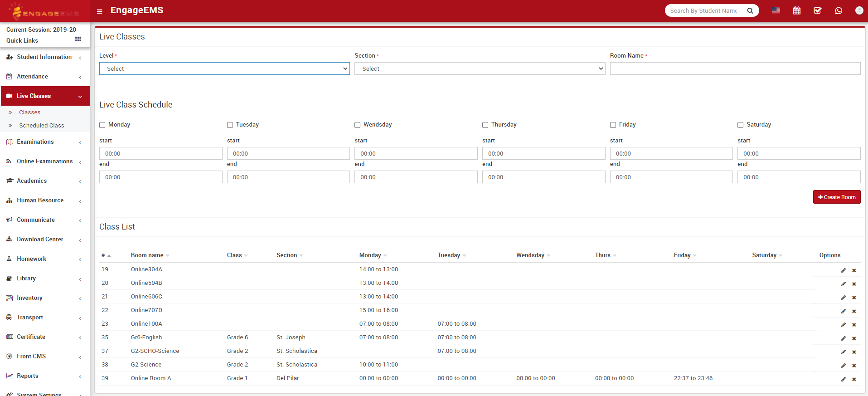The image size is (868, 396).
Task: Edit the Online304A room
Action: [x=844, y=270]
